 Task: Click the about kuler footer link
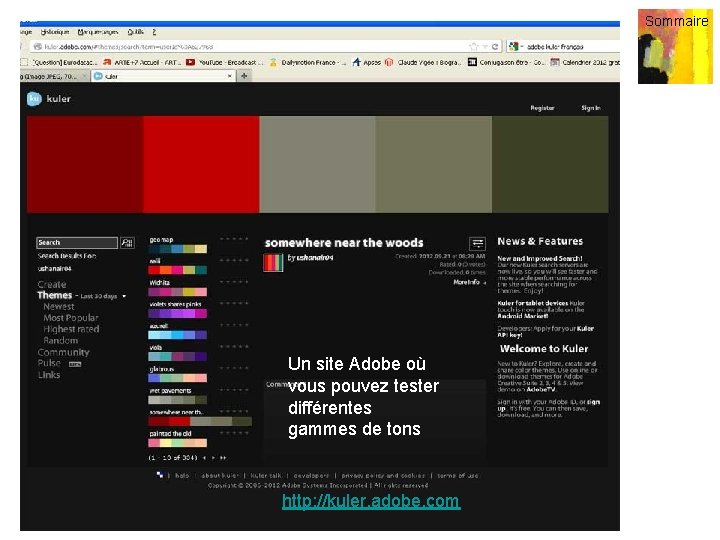pos(219,475)
